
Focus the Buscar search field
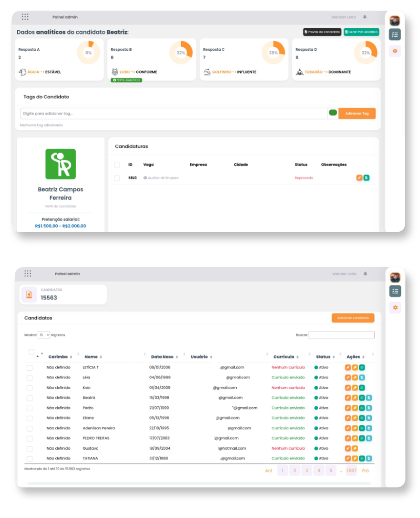pyautogui.click(x=341, y=335)
